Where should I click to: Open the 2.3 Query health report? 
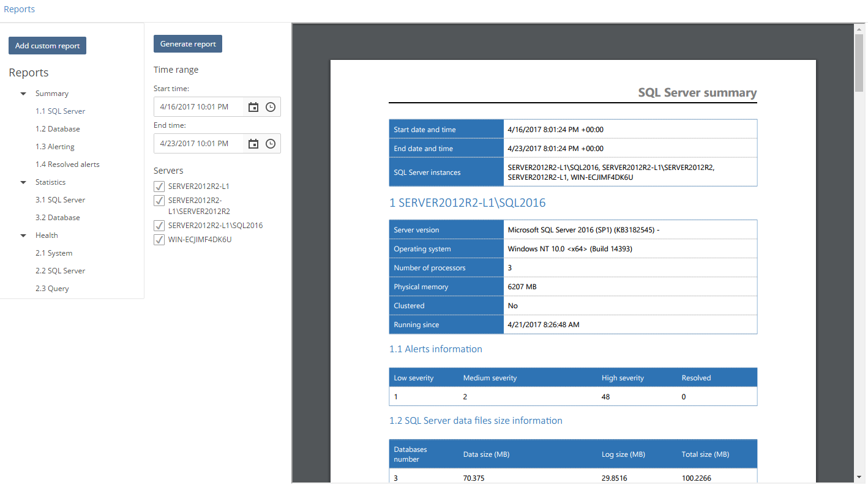pos(52,288)
